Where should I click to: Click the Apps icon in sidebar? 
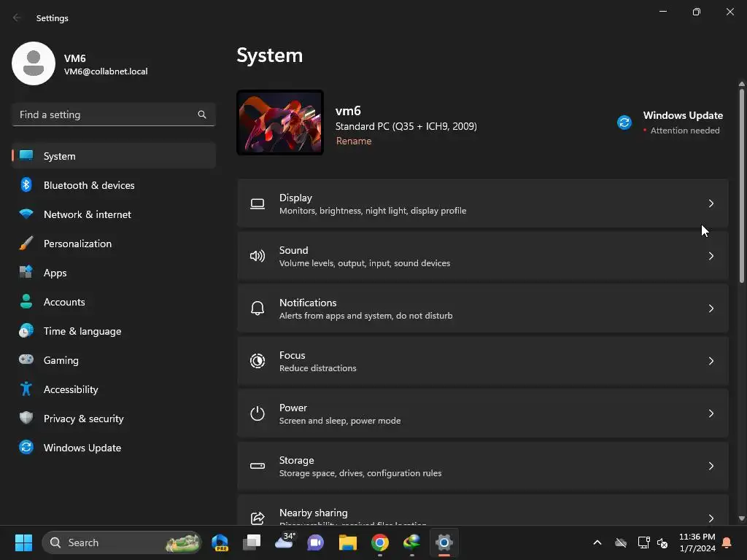click(x=26, y=273)
